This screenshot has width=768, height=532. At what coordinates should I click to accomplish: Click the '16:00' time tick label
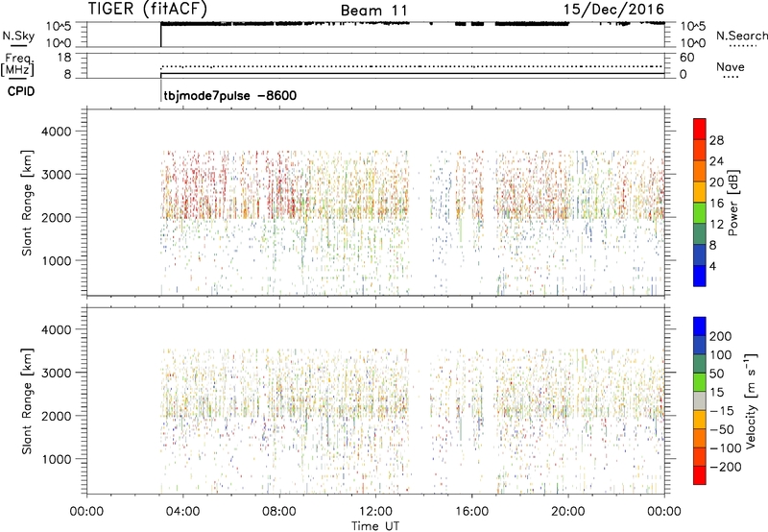pyautogui.click(x=471, y=512)
